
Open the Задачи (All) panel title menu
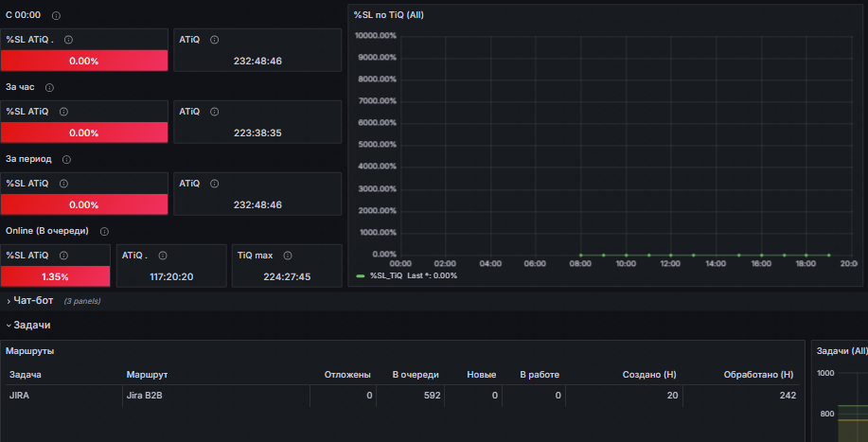841,351
